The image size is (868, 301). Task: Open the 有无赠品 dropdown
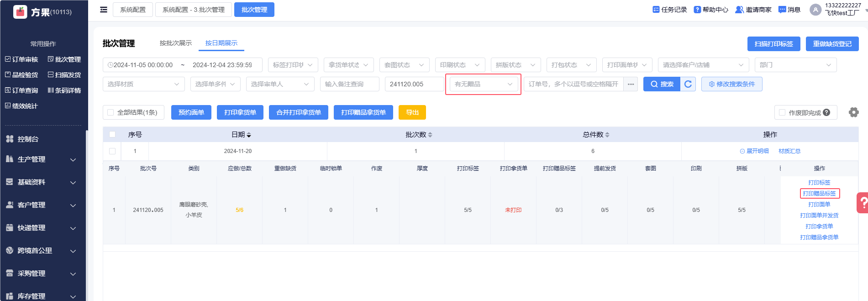[x=483, y=84]
